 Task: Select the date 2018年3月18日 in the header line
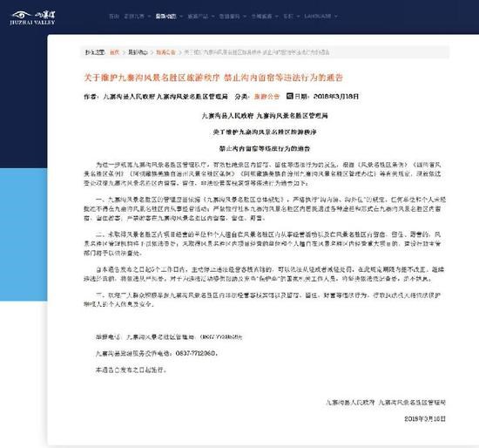click(336, 97)
